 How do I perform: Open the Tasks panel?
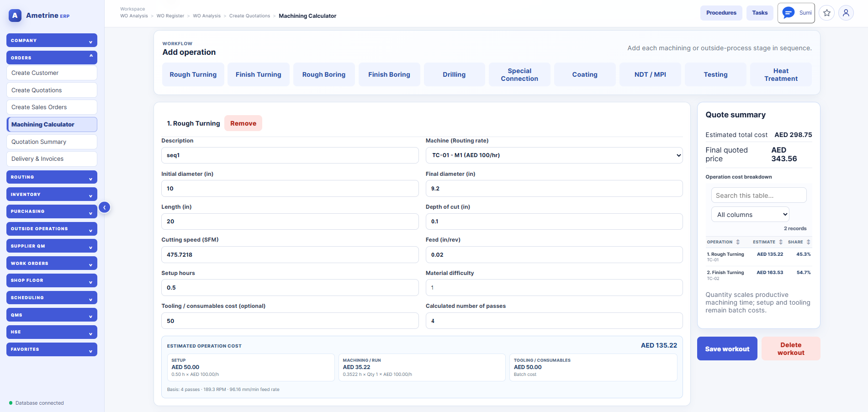pos(760,13)
